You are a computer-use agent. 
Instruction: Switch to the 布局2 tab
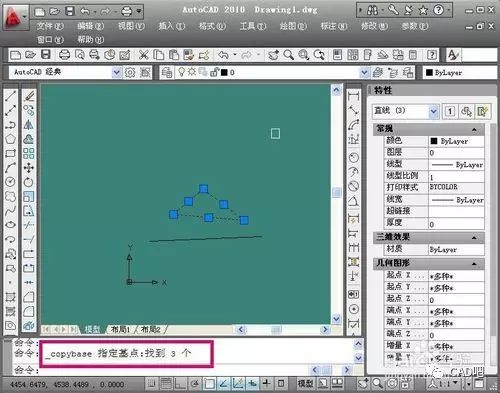151,330
